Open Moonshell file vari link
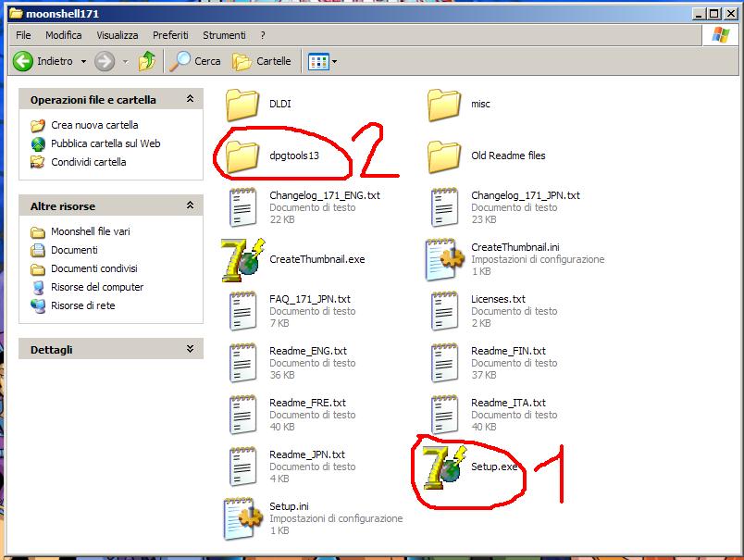This screenshot has width=744, height=560. (x=91, y=231)
